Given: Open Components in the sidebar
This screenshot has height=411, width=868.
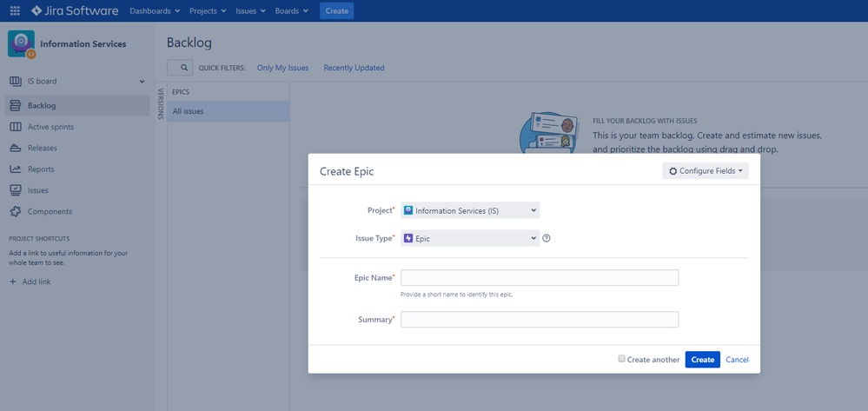Looking at the screenshot, I should (77, 211).
